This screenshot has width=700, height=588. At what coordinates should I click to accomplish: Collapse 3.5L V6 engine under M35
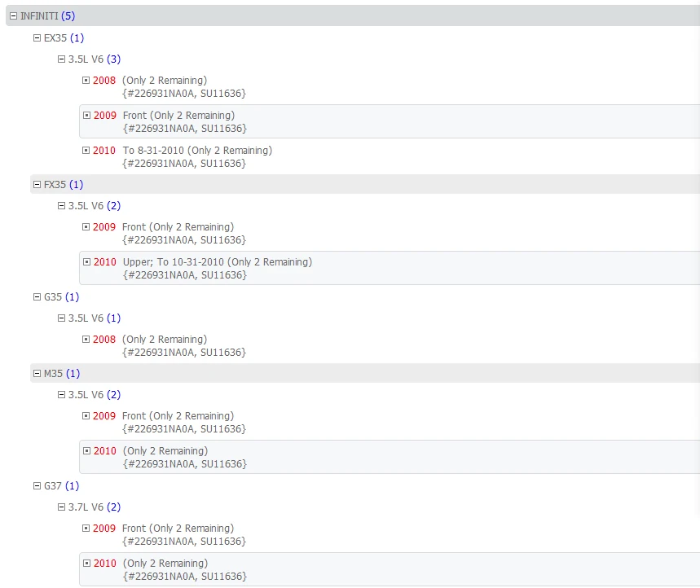pyautogui.click(x=62, y=395)
